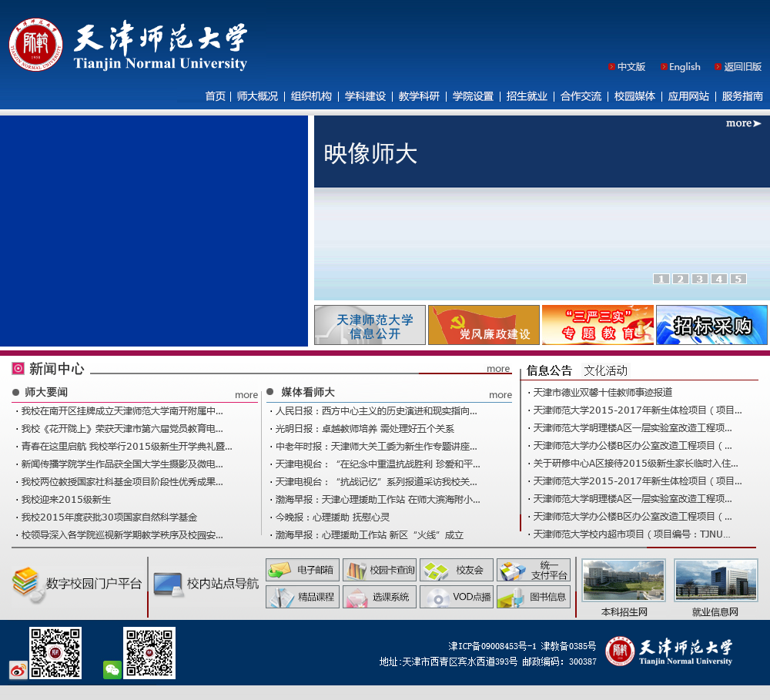770x700 pixels.
Task: Select the 文化活动 tab
Action: [605, 370]
